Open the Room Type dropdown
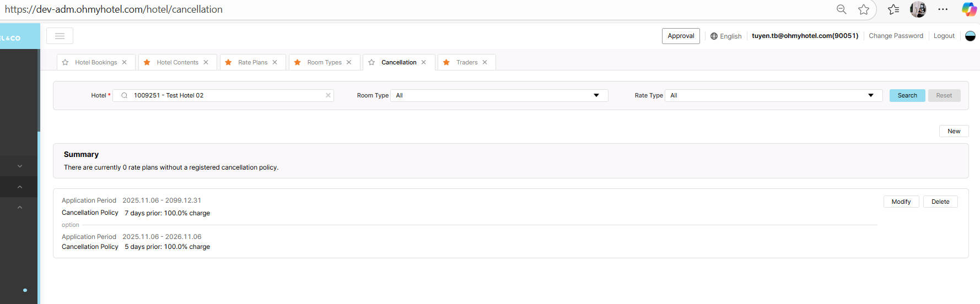The width and height of the screenshot is (980, 304). tap(499, 95)
